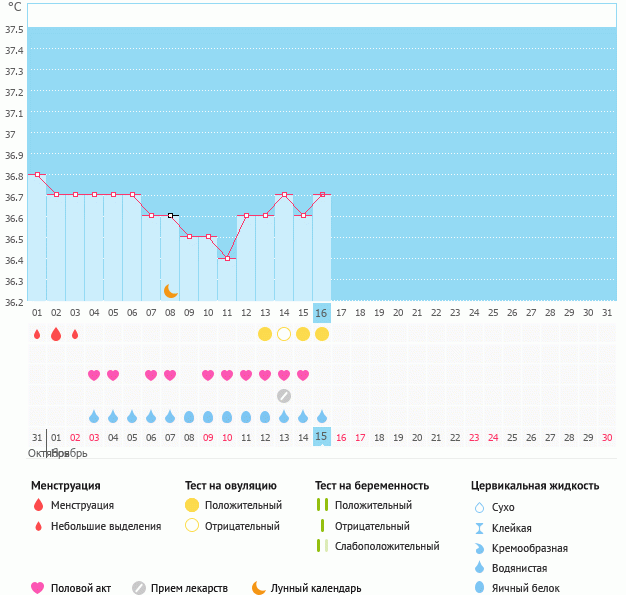Click the 'Клейкая' legend icon
The image size is (626, 595).
pyautogui.click(x=481, y=528)
